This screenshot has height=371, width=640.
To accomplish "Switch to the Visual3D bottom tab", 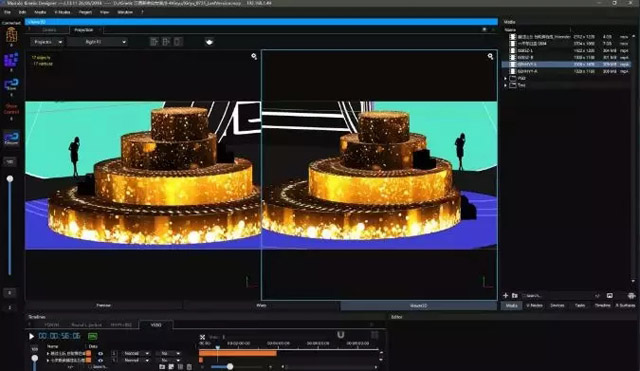I will (418, 305).
